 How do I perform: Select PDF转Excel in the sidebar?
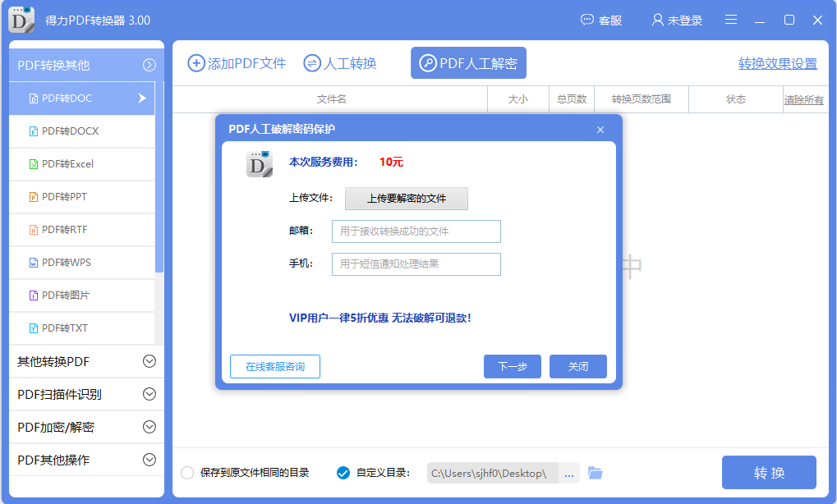point(81,163)
